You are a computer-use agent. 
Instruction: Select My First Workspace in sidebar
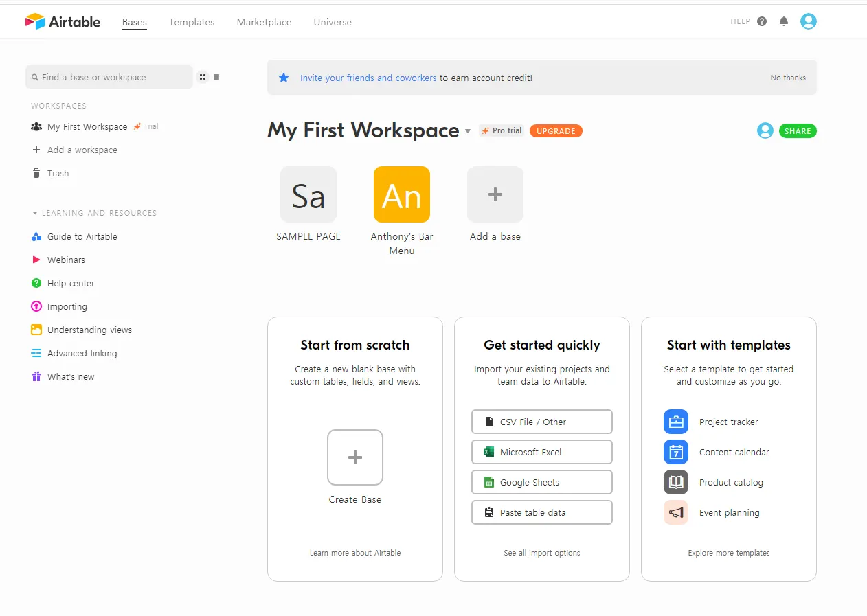87,126
